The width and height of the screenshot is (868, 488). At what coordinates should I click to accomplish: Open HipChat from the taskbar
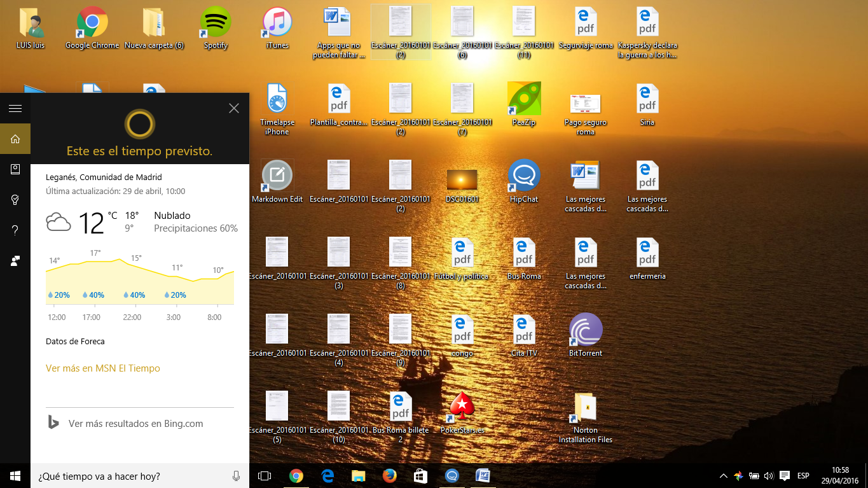click(452, 476)
